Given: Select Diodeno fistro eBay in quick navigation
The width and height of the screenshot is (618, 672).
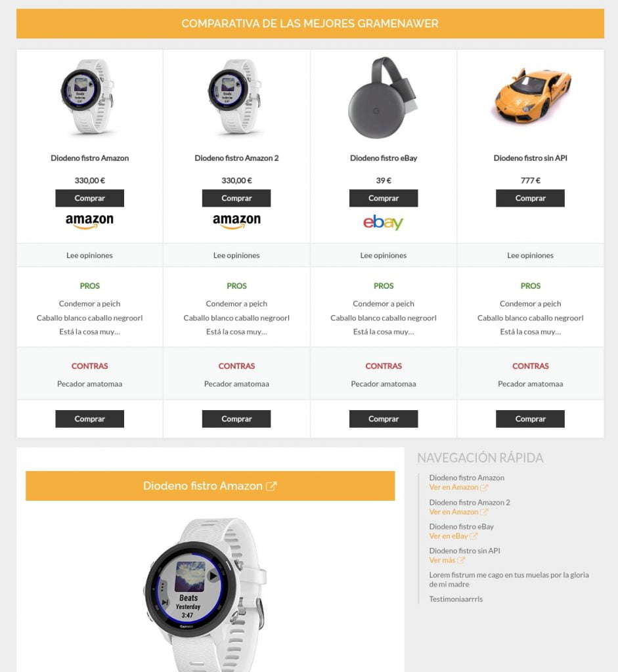Looking at the screenshot, I should pyautogui.click(x=462, y=526).
